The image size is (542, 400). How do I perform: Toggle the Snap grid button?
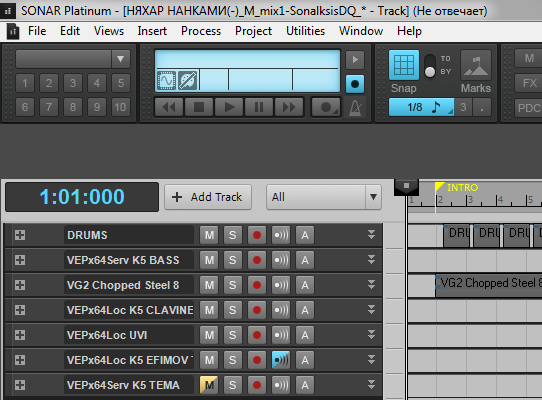(x=404, y=65)
